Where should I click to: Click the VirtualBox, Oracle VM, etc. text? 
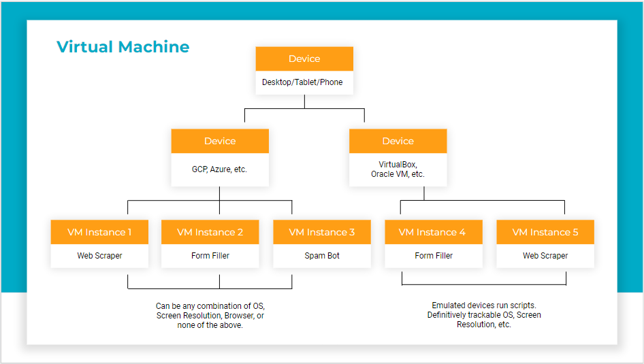tap(398, 169)
